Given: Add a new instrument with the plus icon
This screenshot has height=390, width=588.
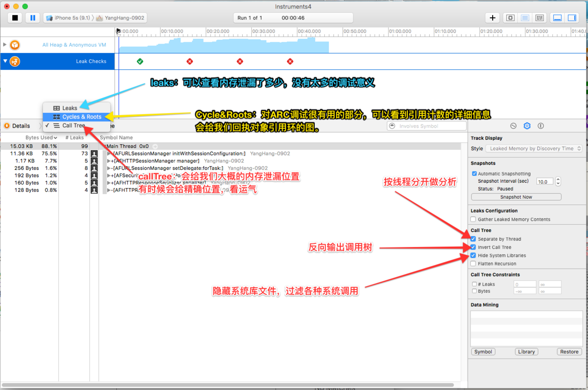Looking at the screenshot, I should click(x=492, y=18).
